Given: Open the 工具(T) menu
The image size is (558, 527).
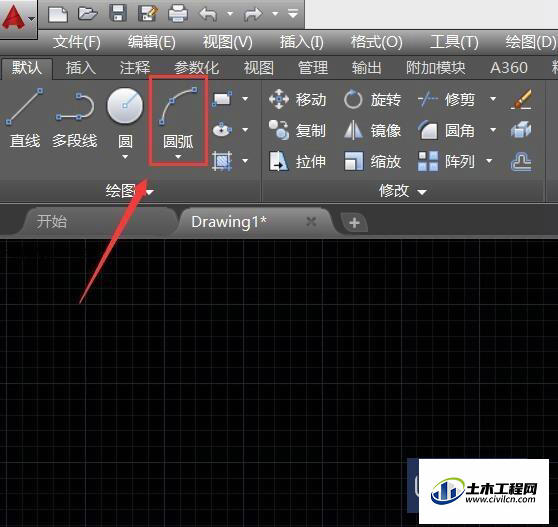Looking at the screenshot, I should (454, 42).
